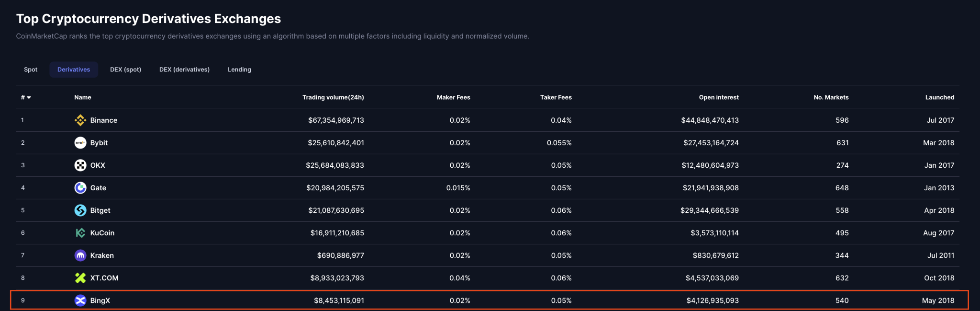Open the Gate exchange link
Image resolution: width=980 pixels, height=311 pixels.
tap(98, 188)
